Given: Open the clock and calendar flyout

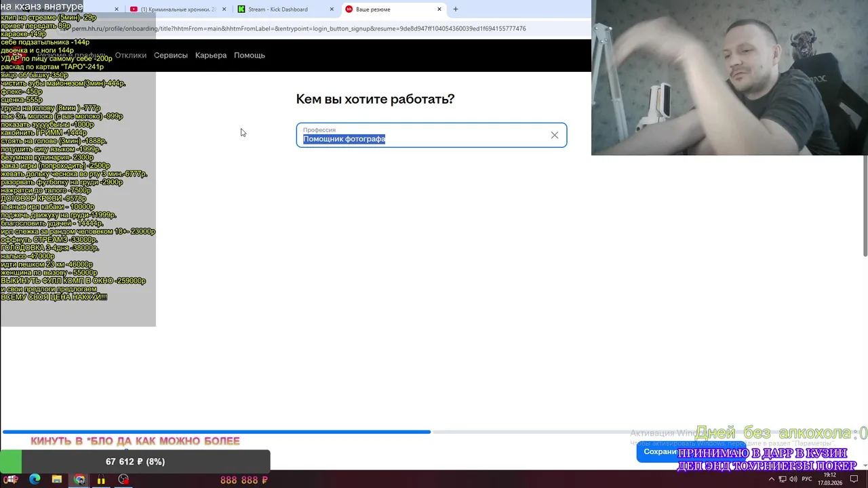Looking at the screenshot, I should [x=830, y=479].
